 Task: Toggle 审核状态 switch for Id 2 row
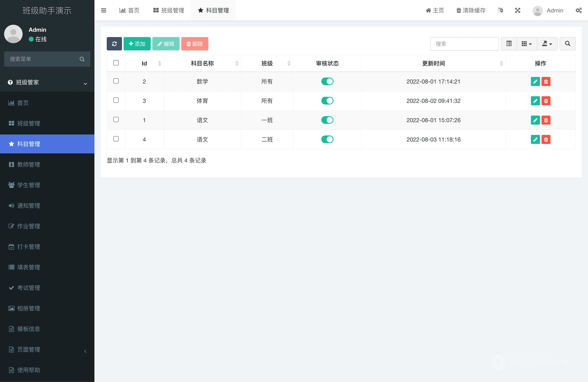[327, 82]
